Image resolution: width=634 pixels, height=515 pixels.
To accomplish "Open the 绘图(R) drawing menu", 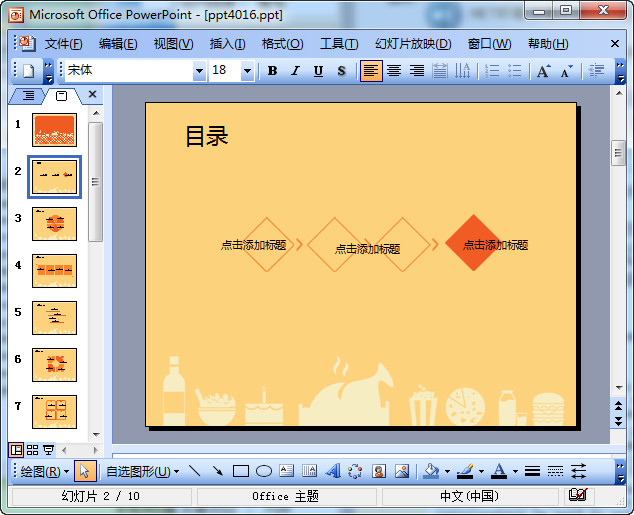I will point(44,471).
